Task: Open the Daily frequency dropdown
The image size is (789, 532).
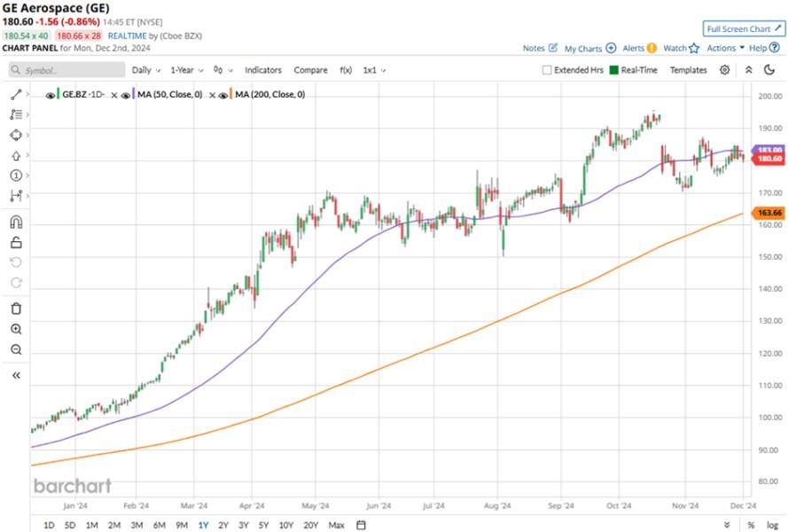Action: 146,70
